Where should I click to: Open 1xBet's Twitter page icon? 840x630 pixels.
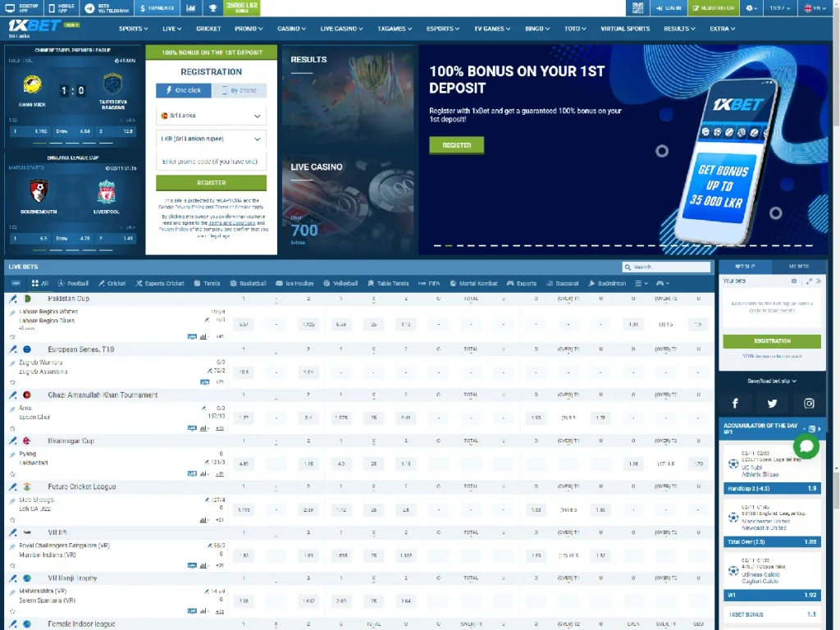pos(771,403)
